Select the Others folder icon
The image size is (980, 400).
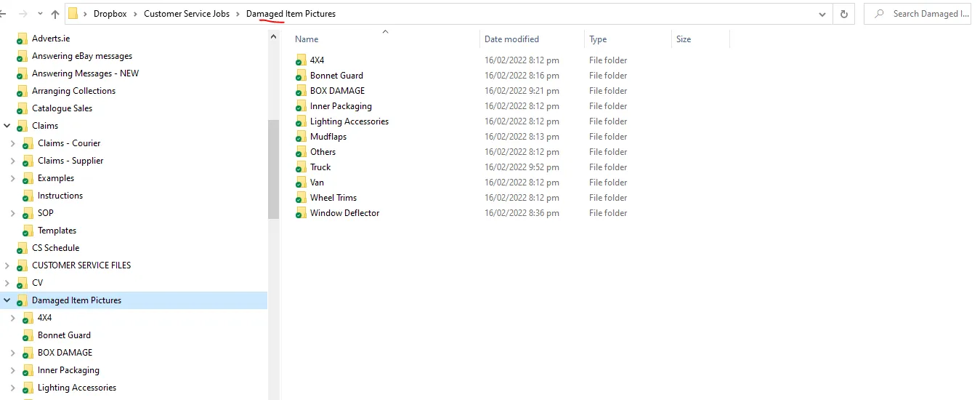point(301,152)
